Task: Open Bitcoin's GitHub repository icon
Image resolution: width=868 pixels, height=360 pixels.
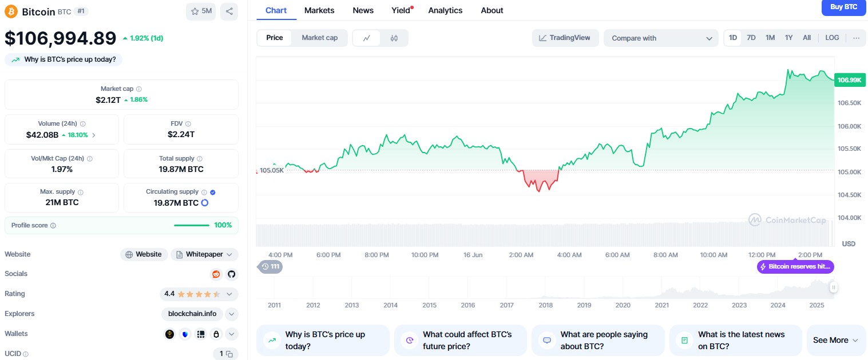Action: point(232,274)
